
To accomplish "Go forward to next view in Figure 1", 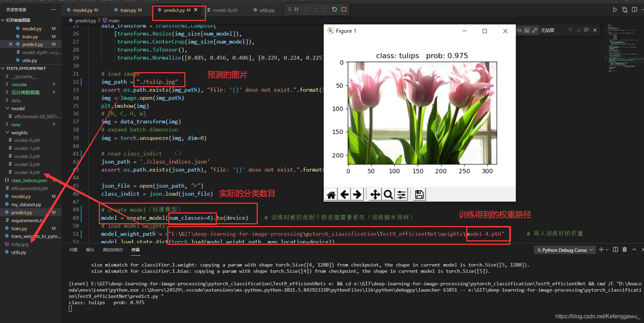I will [x=357, y=194].
